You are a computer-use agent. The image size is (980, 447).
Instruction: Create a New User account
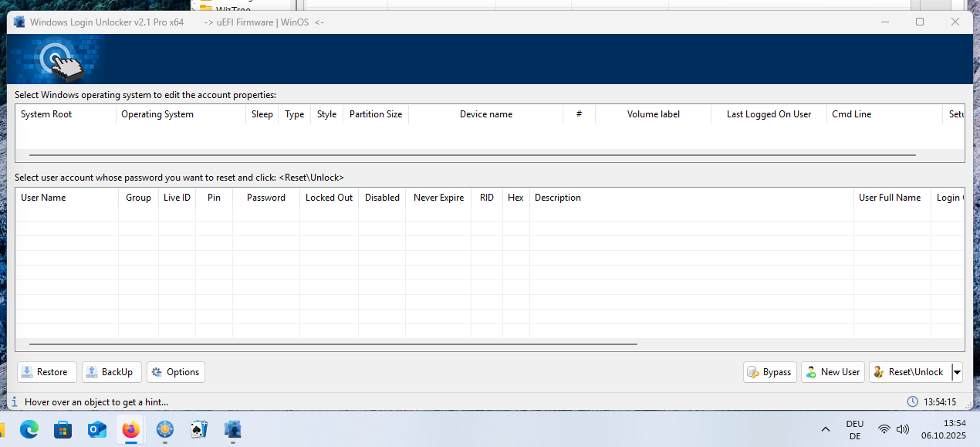point(833,372)
